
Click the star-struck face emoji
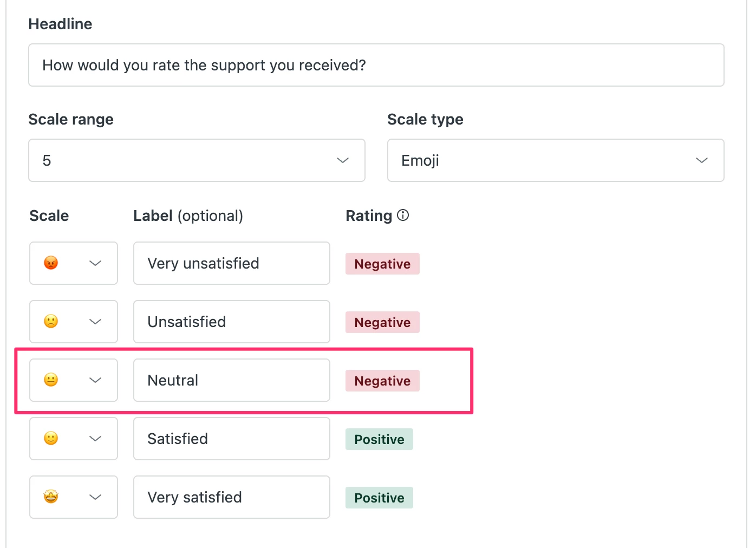(x=51, y=497)
